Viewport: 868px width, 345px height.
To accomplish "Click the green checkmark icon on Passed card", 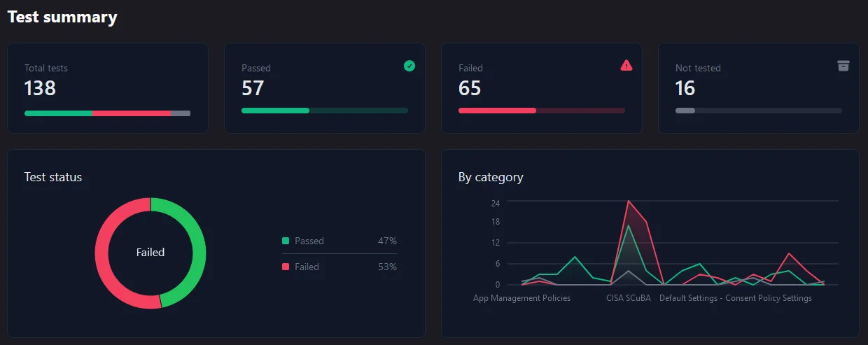I will coord(409,66).
